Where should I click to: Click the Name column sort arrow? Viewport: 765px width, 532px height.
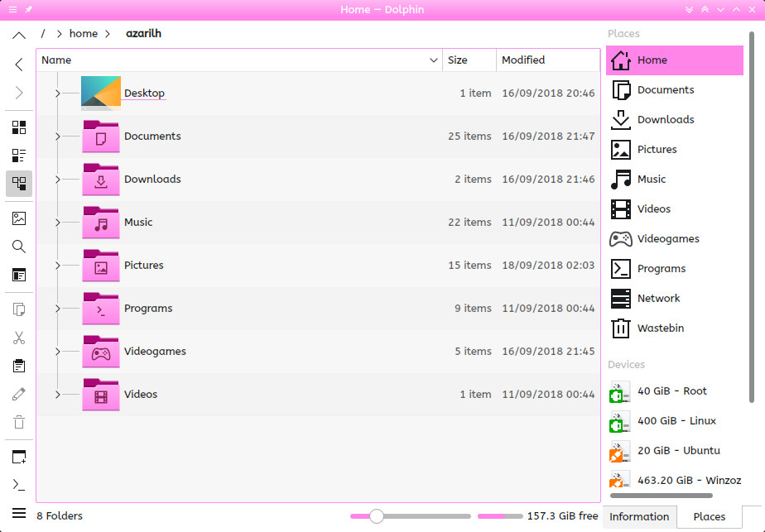pyautogui.click(x=433, y=60)
